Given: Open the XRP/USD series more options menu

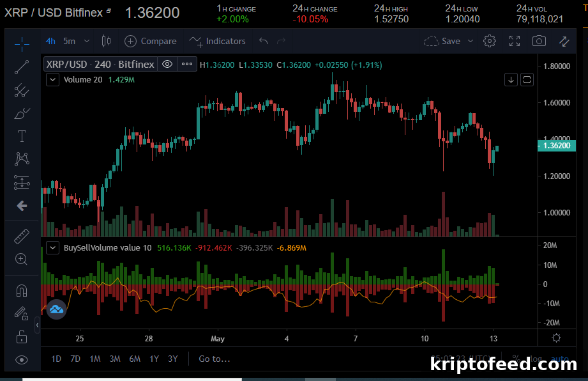Looking at the screenshot, I should pyautogui.click(x=187, y=64).
